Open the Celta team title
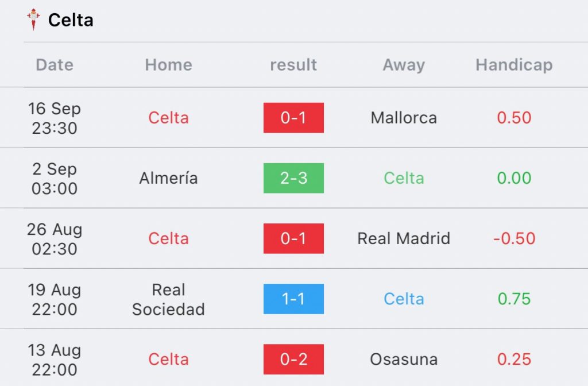Viewport: 588px width, 386px height. (71, 20)
